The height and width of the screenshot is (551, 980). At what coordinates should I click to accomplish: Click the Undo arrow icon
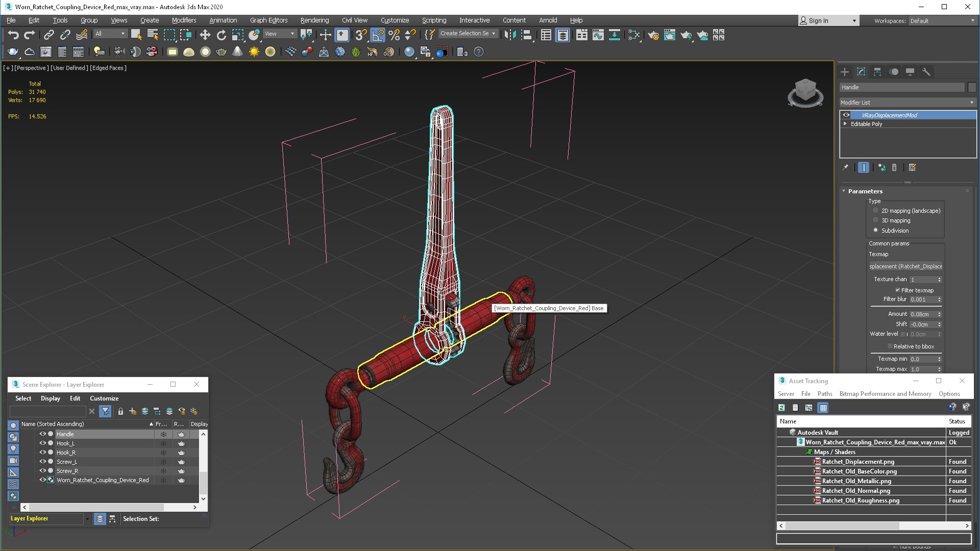pyautogui.click(x=13, y=35)
